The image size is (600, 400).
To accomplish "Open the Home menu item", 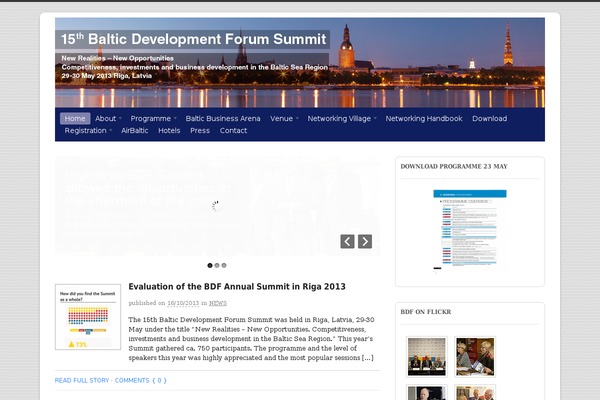I will [x=75, y=119].
